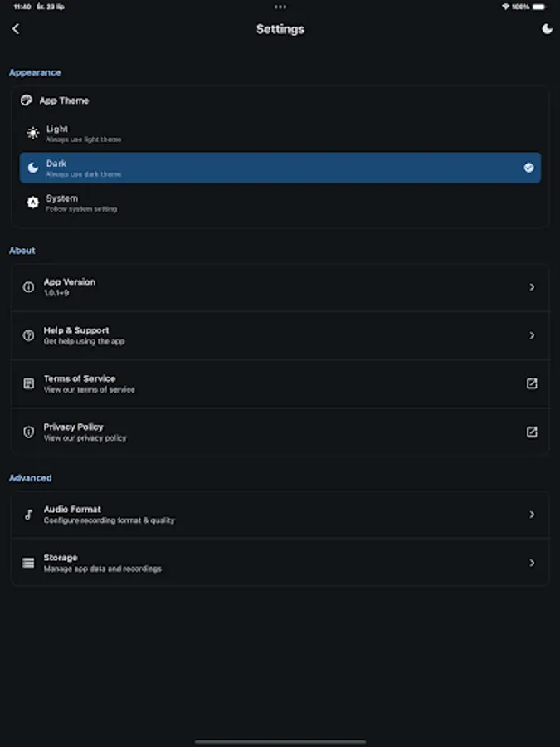Tap the music note icon next to Audio Format

click(x=27, y=514)
